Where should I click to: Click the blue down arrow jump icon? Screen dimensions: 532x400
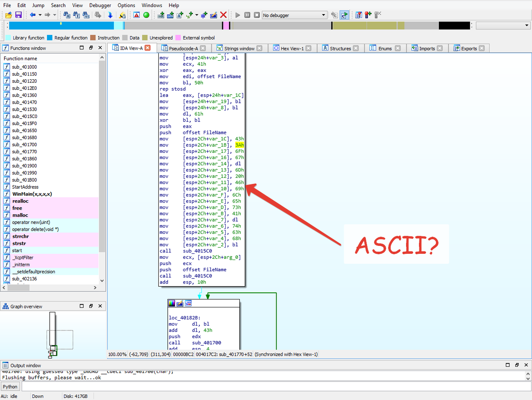coord(110,15)
